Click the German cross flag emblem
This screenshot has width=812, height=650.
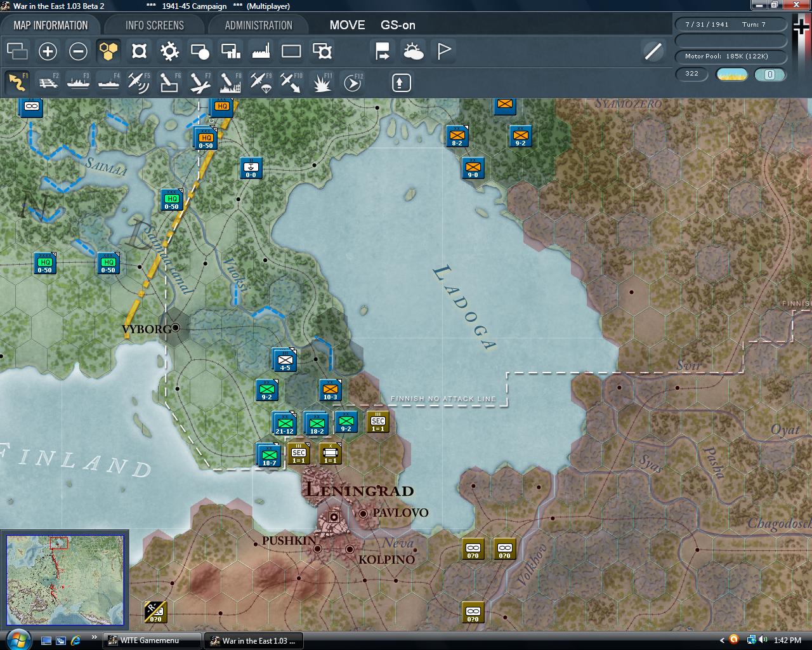pos(802,27)
